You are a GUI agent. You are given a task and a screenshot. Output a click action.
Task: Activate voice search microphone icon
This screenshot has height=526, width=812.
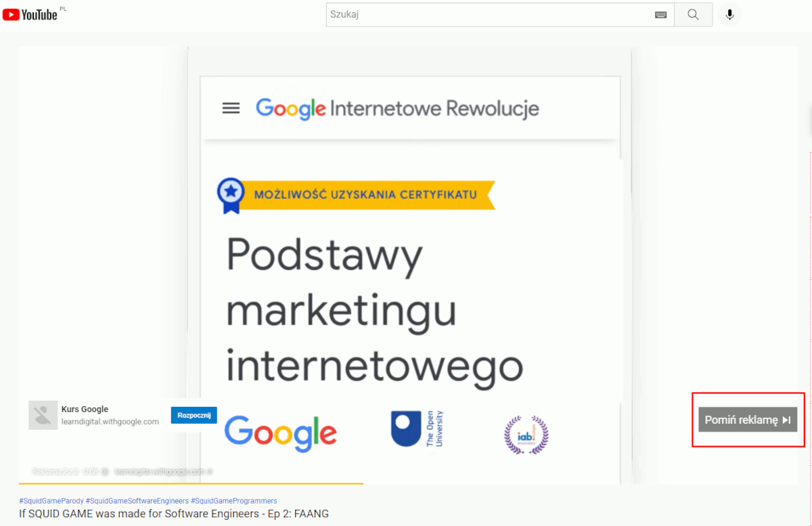(x=729, y=14)
